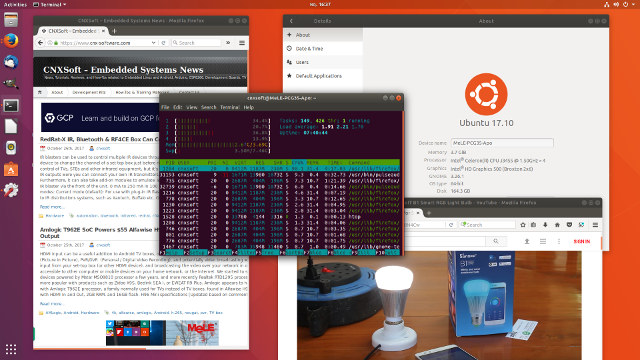
Task: Open Firefox from the Ubuntu dock
Action: pos(11,41)
